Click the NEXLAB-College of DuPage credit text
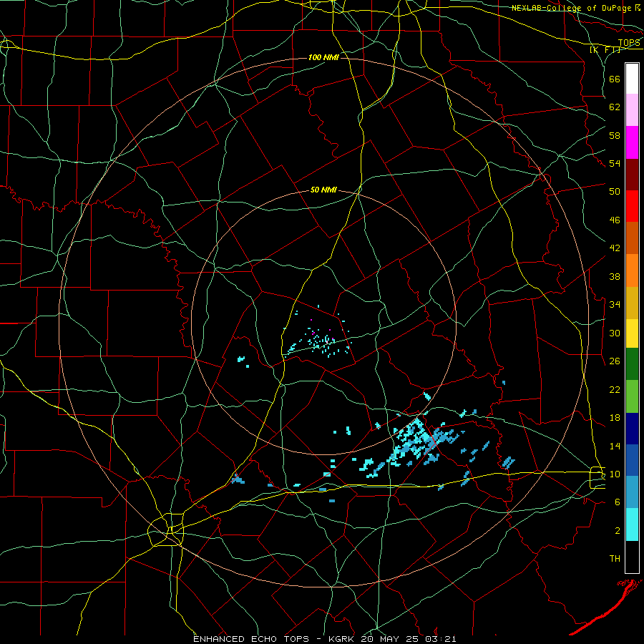Image resolution: width=644 pixels, height=644 pixels. (571, 8)
